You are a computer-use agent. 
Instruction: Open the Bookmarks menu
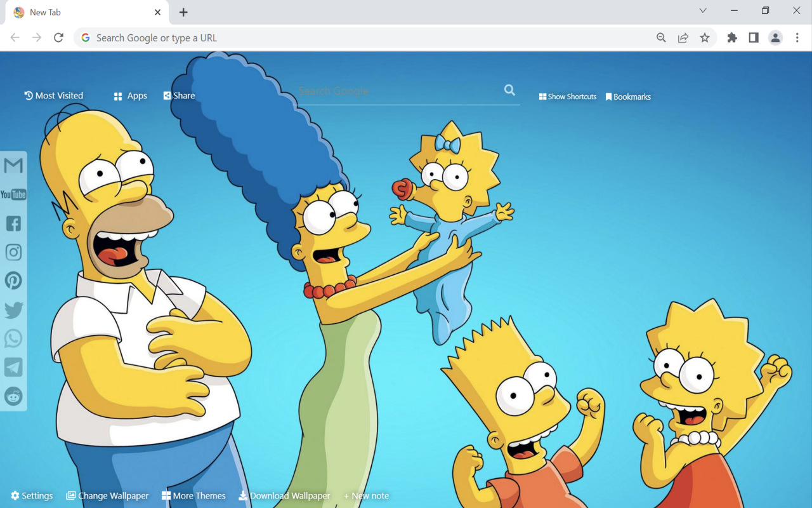tap(628, 97)
